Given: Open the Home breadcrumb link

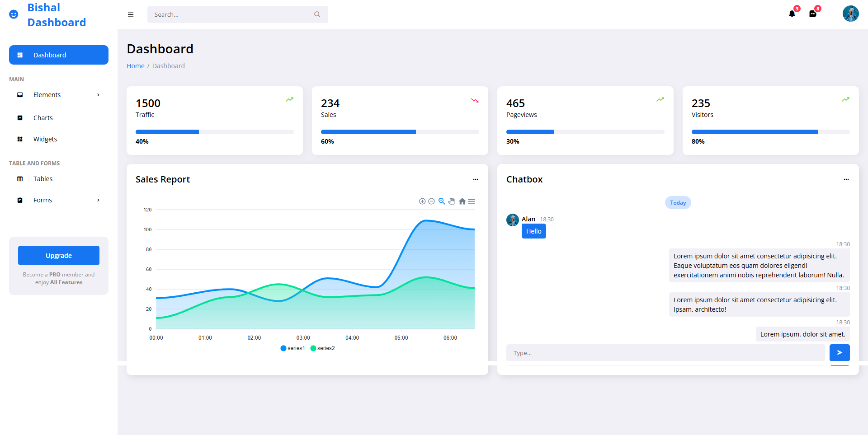Looking at the screenshot, I should tap(135, 65).
